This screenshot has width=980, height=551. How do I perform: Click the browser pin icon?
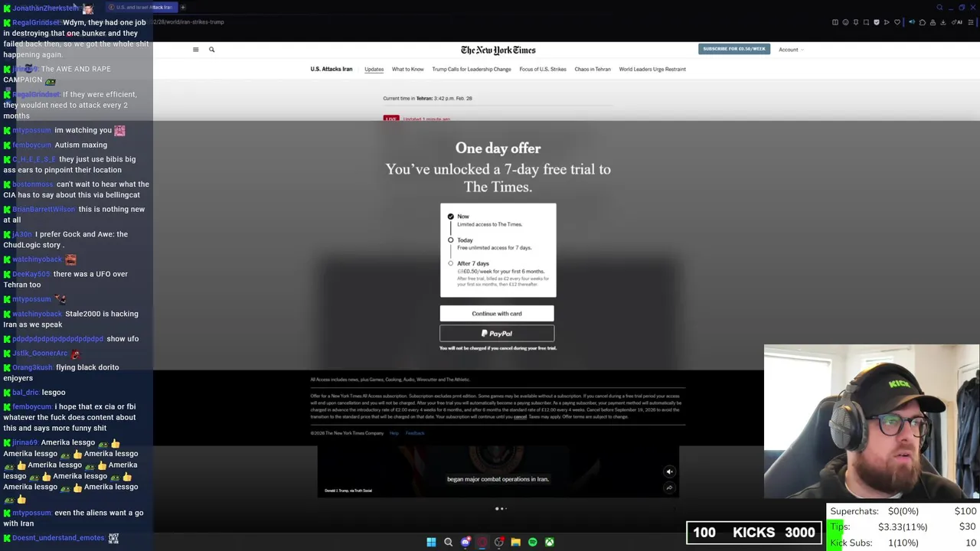click(856, 22)
